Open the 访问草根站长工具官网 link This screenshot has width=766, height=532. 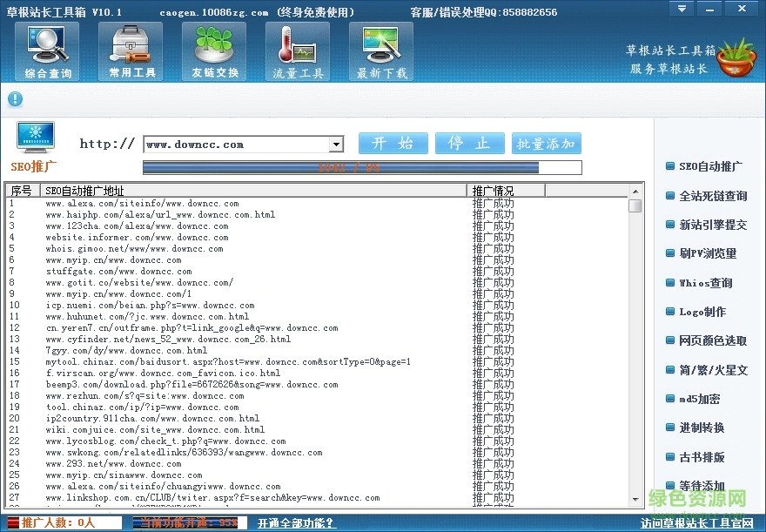[x=696, y=523]
